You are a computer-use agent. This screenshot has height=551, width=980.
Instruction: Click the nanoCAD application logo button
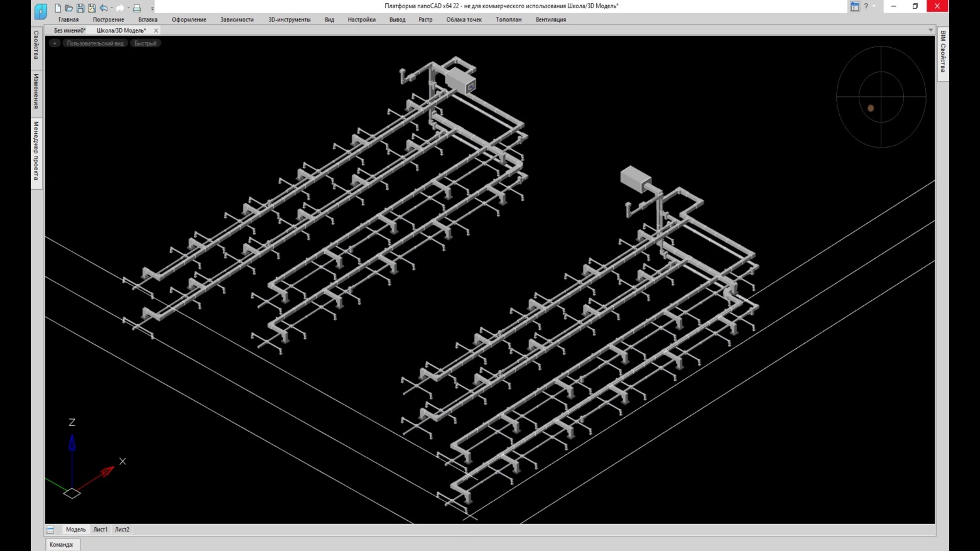click(x=41, y=11)
